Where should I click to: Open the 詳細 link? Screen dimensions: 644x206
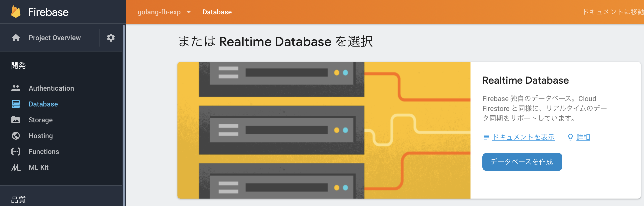point(583,137)
